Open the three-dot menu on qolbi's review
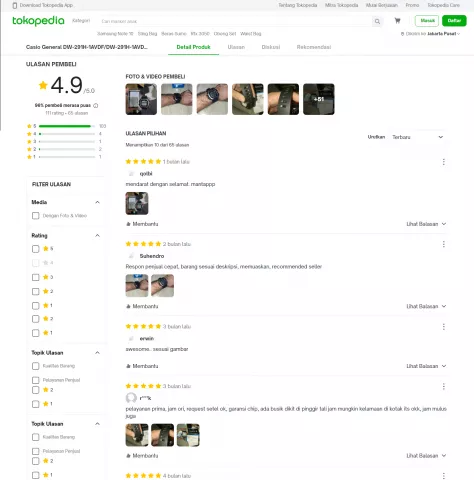Image resolution: width=474 pixels, height=480 pixels. point(443,162)
